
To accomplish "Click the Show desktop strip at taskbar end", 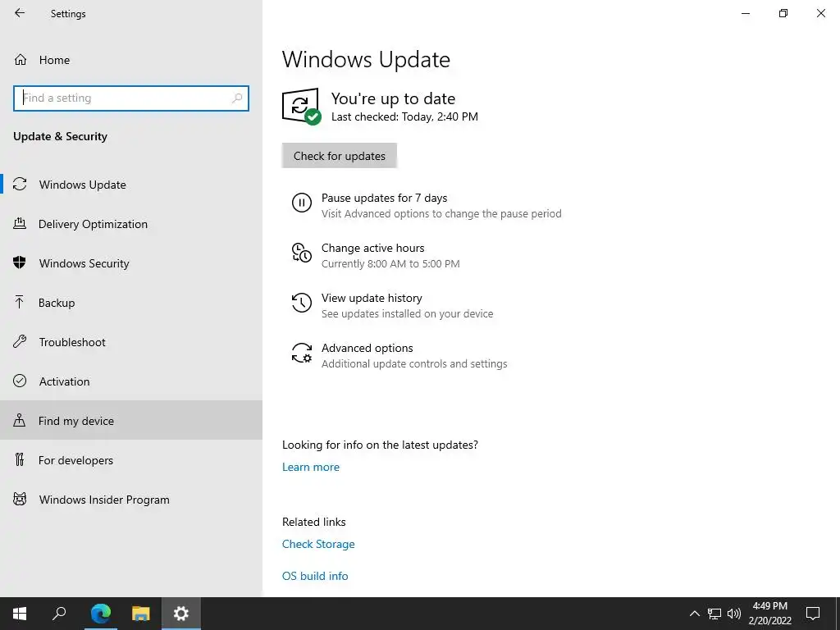I will 838,614.
